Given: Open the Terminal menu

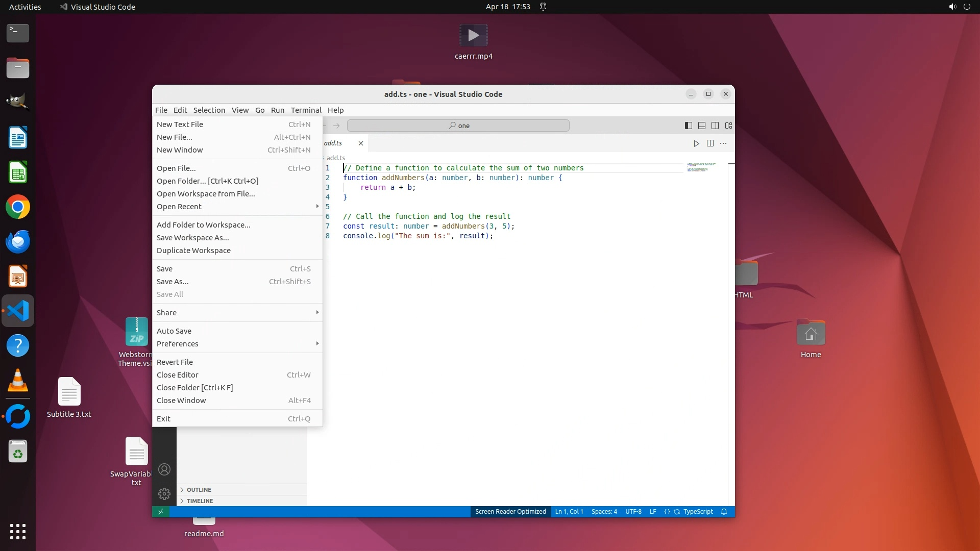Looking at the screenshot, I should click(x=306, y=110).
